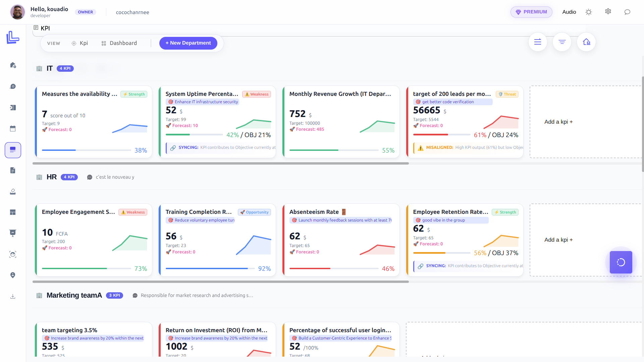Select the documents icon in the sidebar
644x362 pixels.
tap(13, 170)
